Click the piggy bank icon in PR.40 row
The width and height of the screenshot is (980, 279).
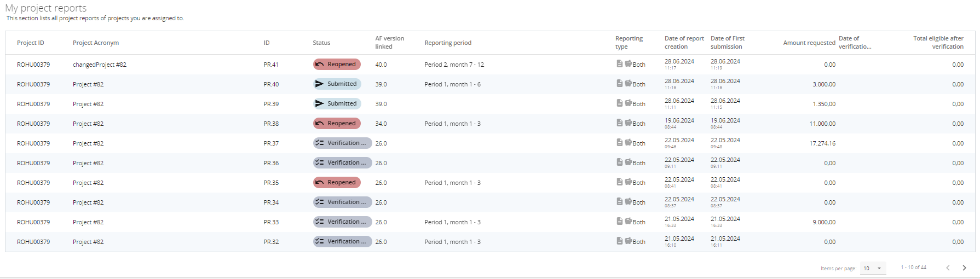pos(629,83)
